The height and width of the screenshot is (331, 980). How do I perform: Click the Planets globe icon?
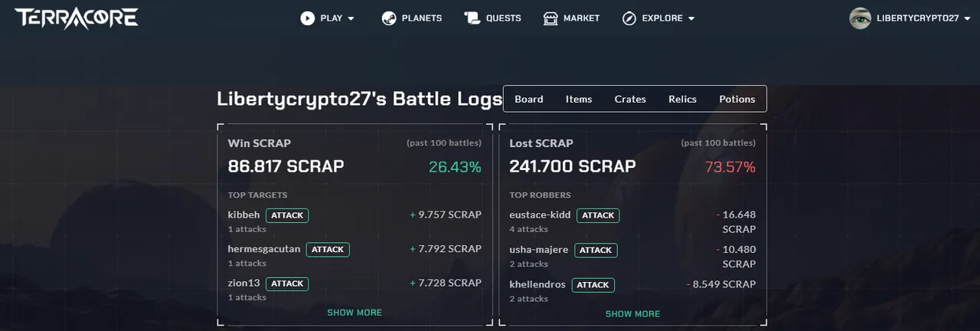[x=389, y=18]
